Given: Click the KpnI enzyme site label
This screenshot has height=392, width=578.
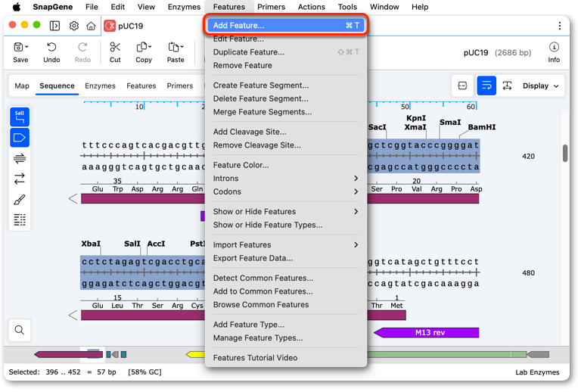Looking at the screenshot, I should (x=416, y=118).
